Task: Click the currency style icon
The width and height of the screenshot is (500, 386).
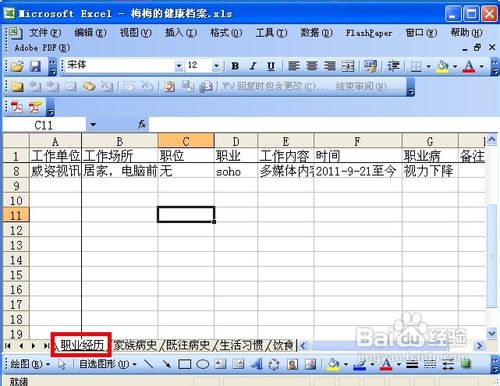Action: [x=370, y=66]
